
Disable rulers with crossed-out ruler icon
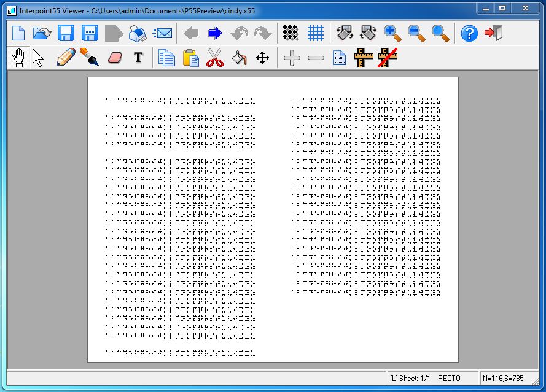click(388, 58)
